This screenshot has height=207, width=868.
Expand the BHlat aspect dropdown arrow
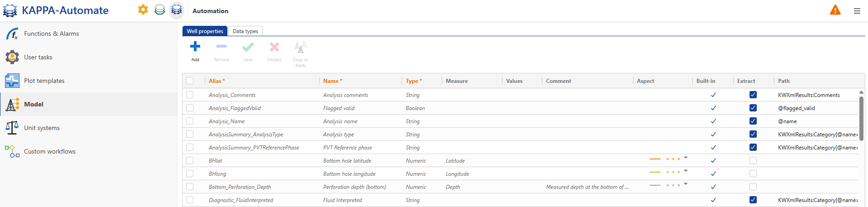(x=686, y=158)
